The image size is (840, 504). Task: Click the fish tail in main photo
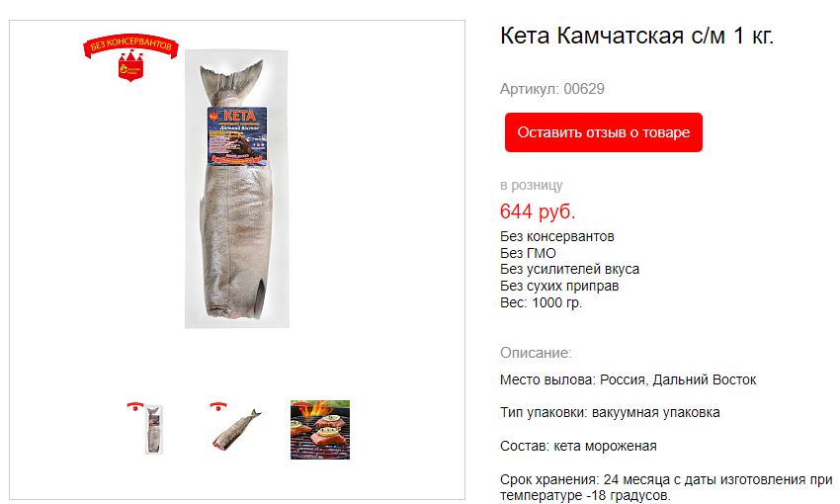click(231, 80)
